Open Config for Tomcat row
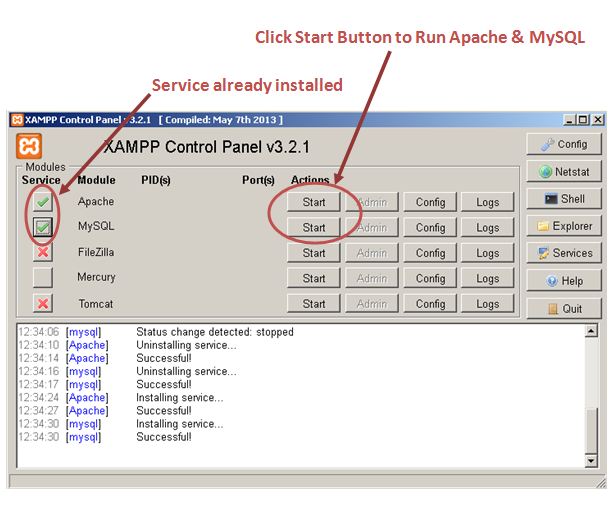The image size is (616, 515). pos(430,304)
